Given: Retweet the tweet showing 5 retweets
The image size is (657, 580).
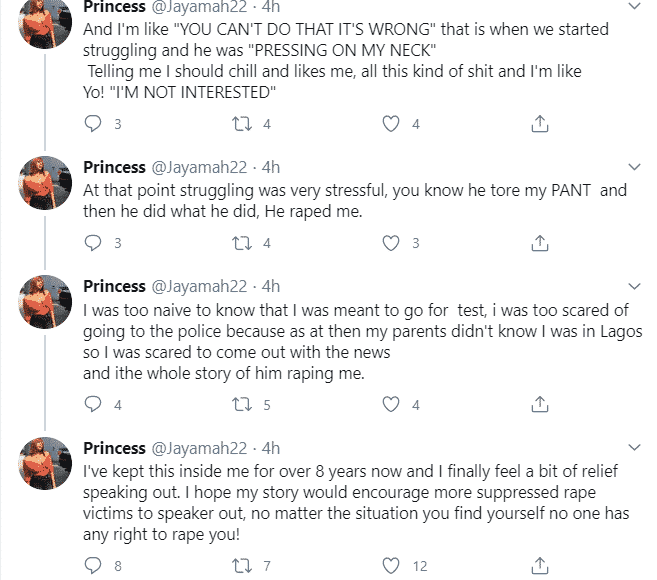Looking at the screenshot, I should 241,405.
